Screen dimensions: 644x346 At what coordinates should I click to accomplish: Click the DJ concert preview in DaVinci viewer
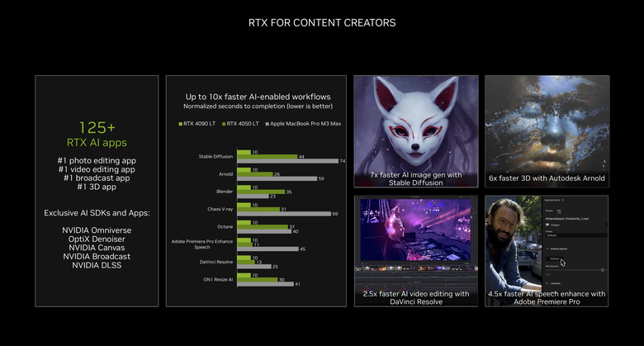(x=415, y=230)
